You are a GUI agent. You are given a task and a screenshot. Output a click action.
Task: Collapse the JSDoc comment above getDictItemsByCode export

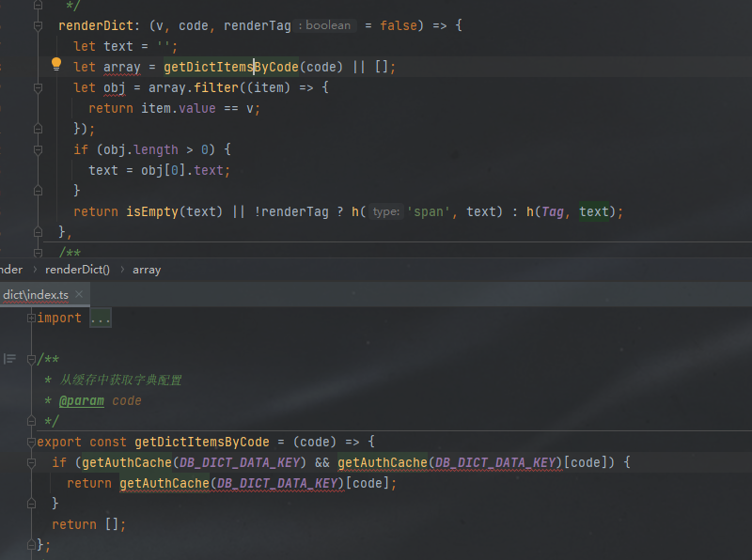(31, 359)
